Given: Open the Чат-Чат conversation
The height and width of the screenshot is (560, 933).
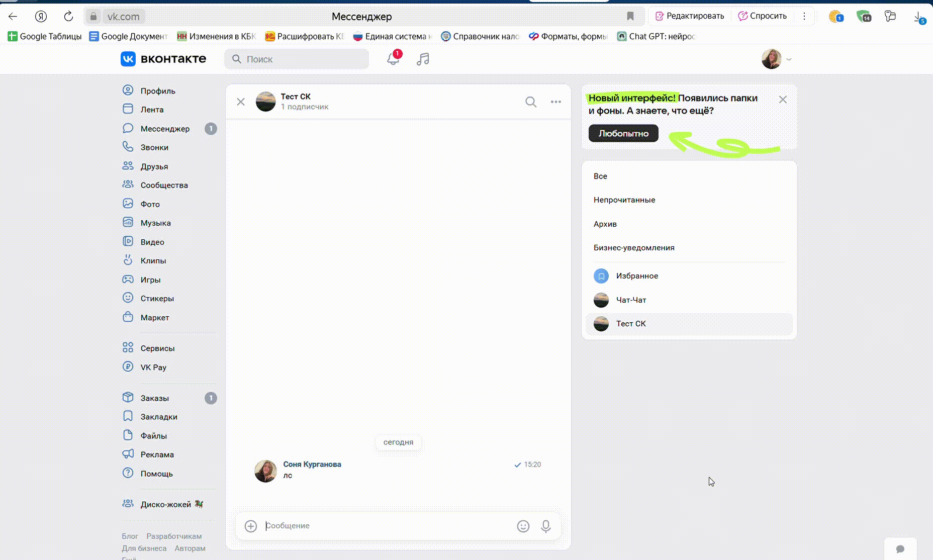Looking at the screenshot, I should tap(631, 300).
